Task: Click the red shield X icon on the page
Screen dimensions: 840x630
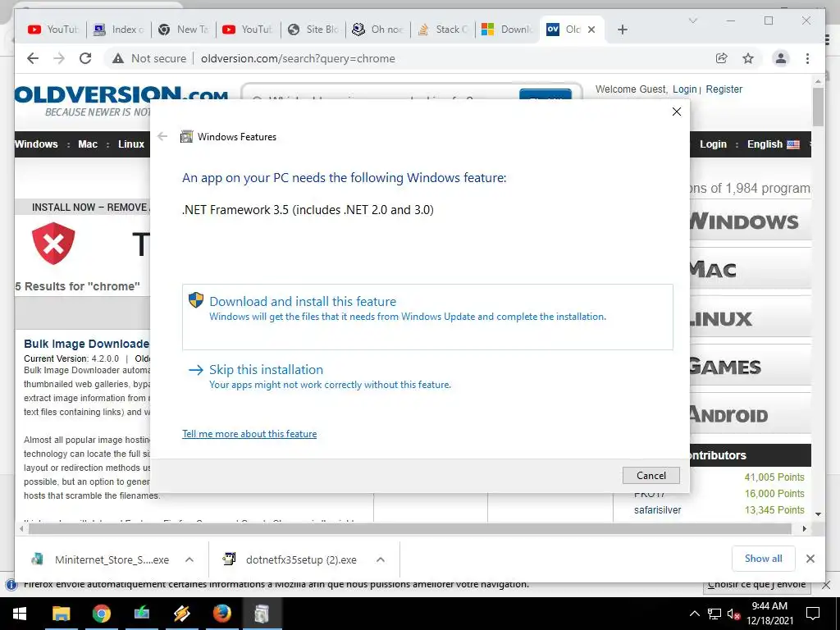Action: 53,243
